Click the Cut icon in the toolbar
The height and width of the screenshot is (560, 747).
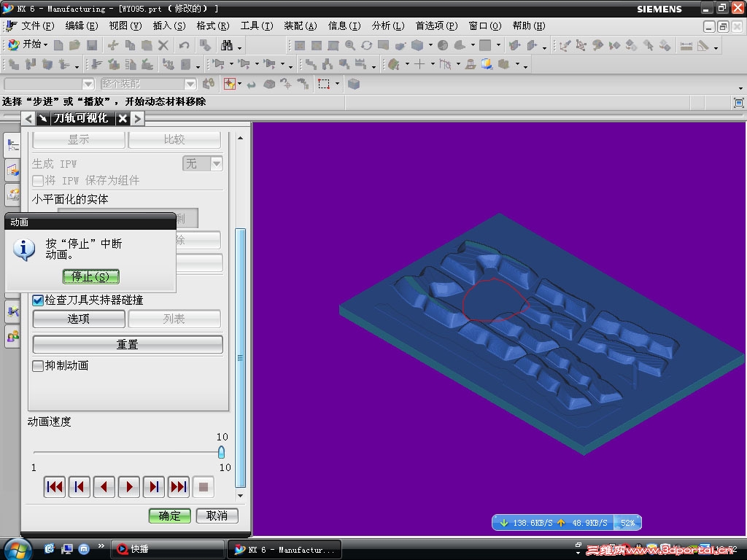pyautogui.click(x=113, y=45)
